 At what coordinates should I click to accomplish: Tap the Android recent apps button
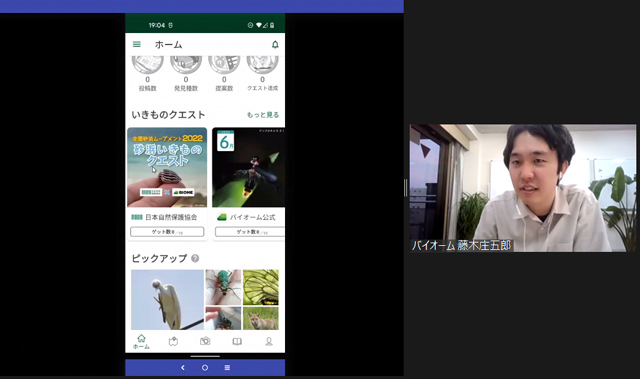click(x=227, y=368)
